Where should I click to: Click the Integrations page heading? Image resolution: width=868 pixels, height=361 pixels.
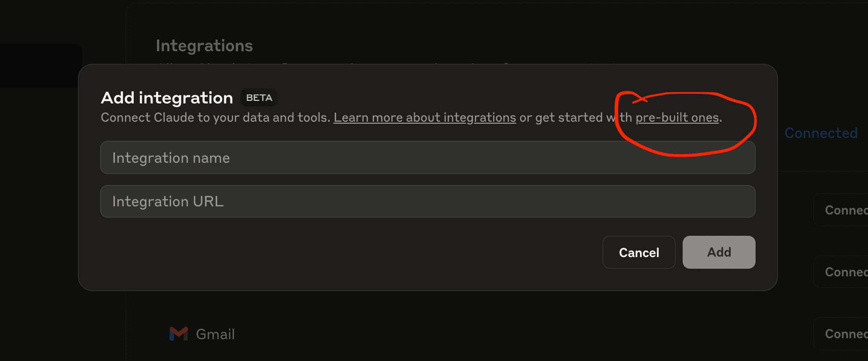coord(204,46)
